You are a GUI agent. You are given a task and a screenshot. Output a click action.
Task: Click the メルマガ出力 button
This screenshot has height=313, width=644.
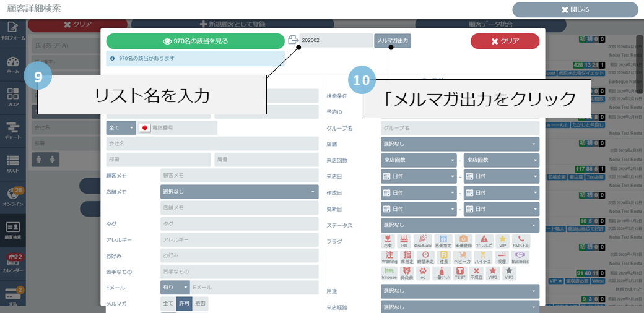tap(393, 41)
